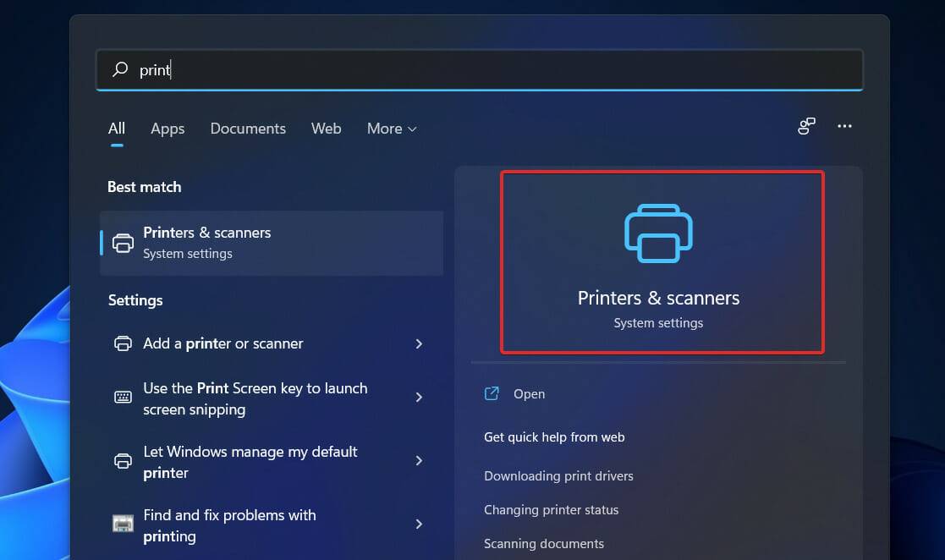
Task: Open the user account icon near top right
Action: tap(805, 125)
